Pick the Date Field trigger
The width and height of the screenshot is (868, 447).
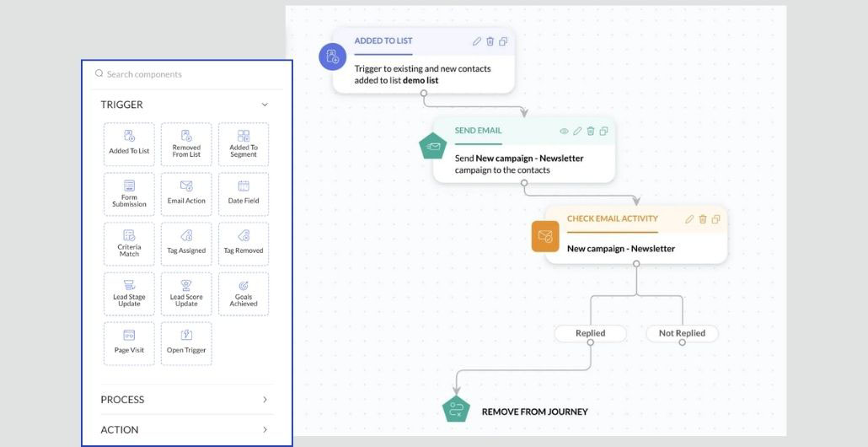pos(244,194)
